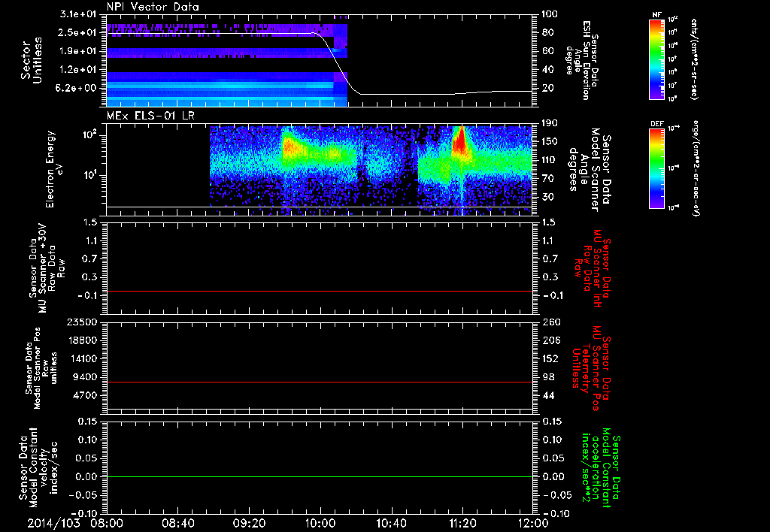Click the '1.2e+01' sector tick value

click(x=77, y=70)
